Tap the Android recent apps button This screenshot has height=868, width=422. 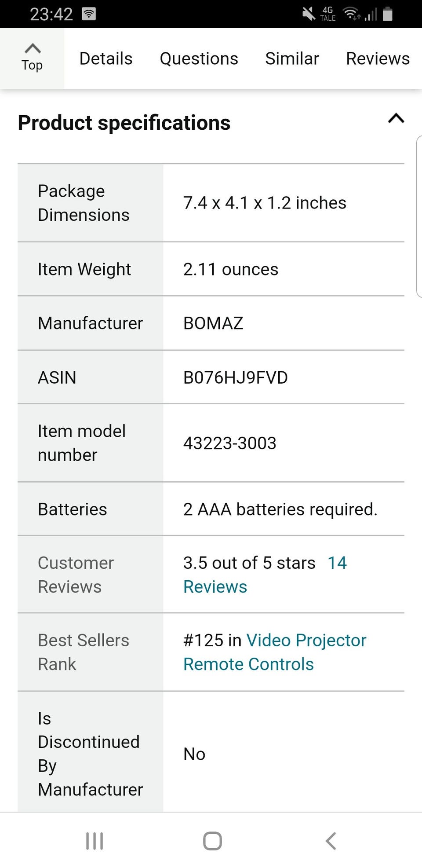coord(95,841)
